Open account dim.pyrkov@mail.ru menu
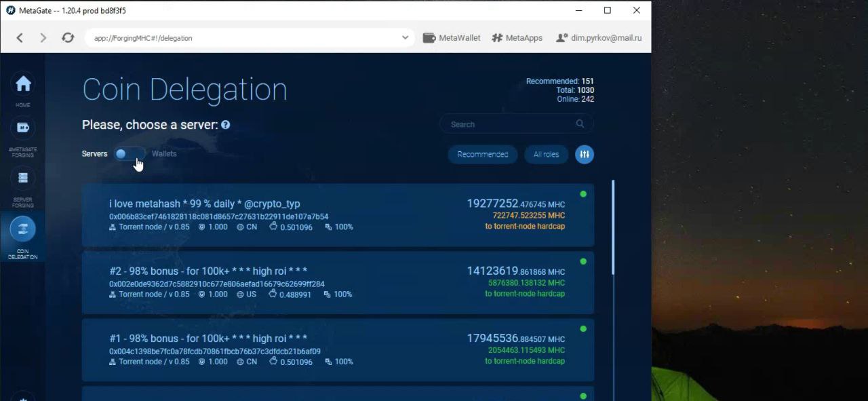The height and width of the screenshot is (401, 868). click(598, 38)
